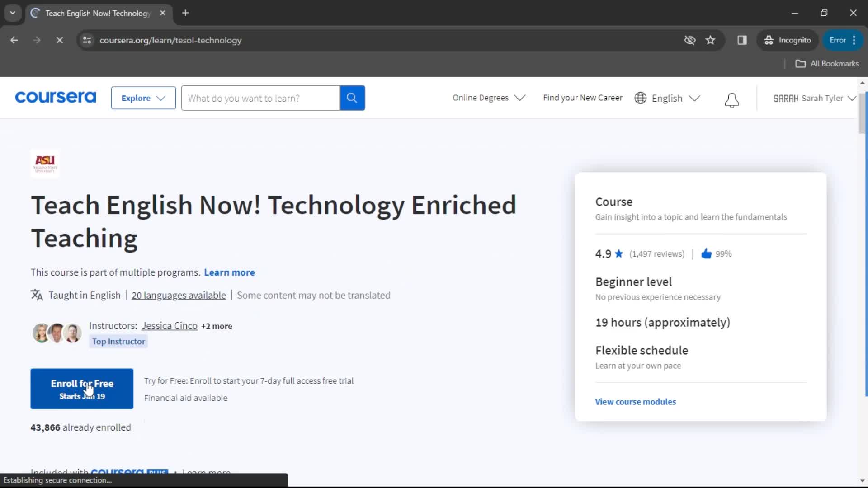This screenshot has width=868, height=488.
Task: Stop loading the page
Action: pos(59,40)
